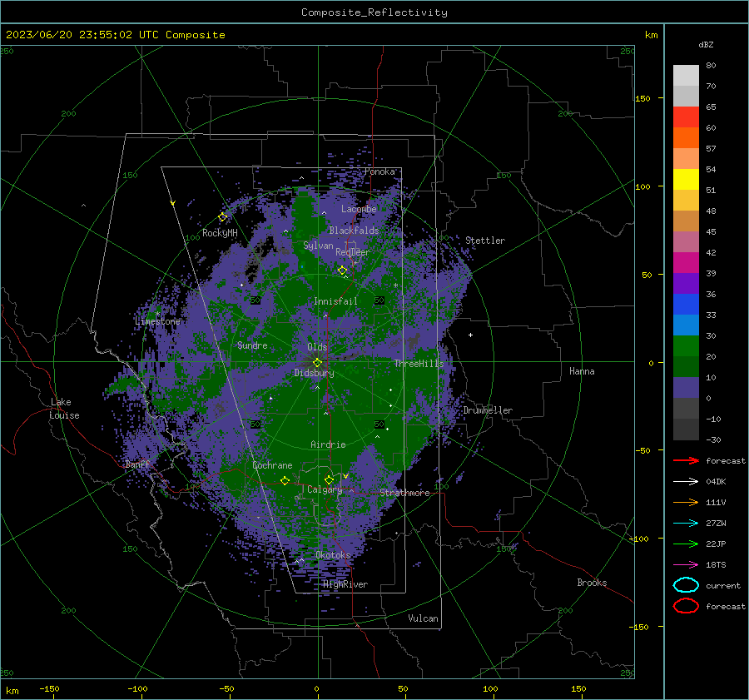Image resolution: width=749 pixels, height=700 pixels.
Task: Click the yellow diamond marker below RedDeer
Action: [342, 270]
